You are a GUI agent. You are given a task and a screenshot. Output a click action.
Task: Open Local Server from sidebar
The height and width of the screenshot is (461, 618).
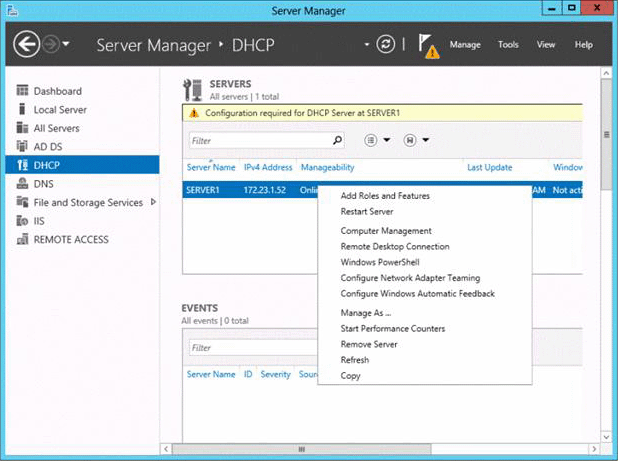click(x=60, y=110)
